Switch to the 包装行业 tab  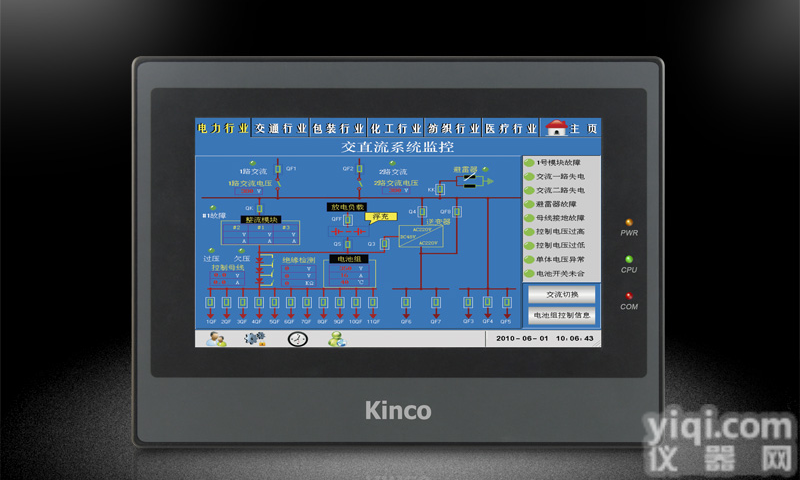338,128
